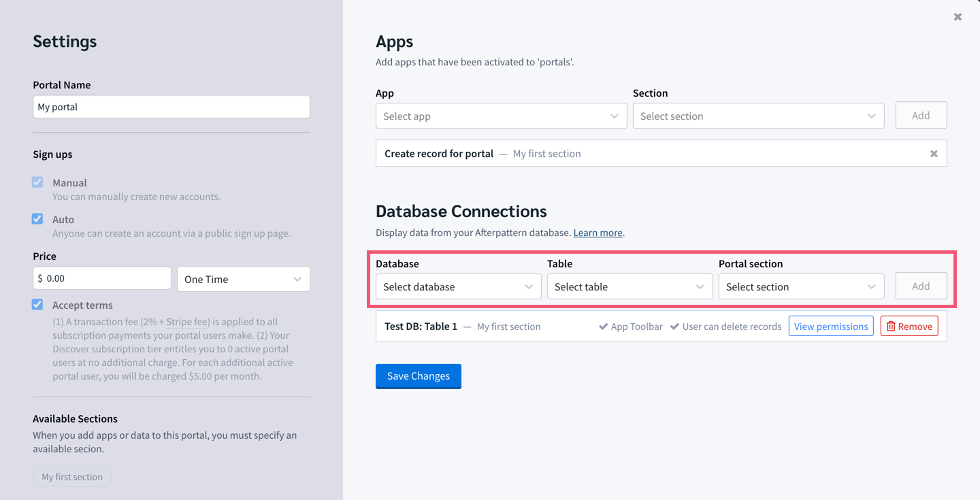The image size is (980, 500).
Task: Remove the 'Create record for portal' app
Action: click(934, 154)
